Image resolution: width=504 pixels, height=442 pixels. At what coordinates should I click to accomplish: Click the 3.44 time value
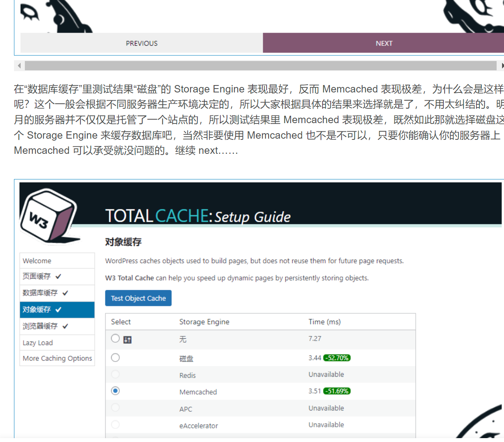click(x=315, y=358)
